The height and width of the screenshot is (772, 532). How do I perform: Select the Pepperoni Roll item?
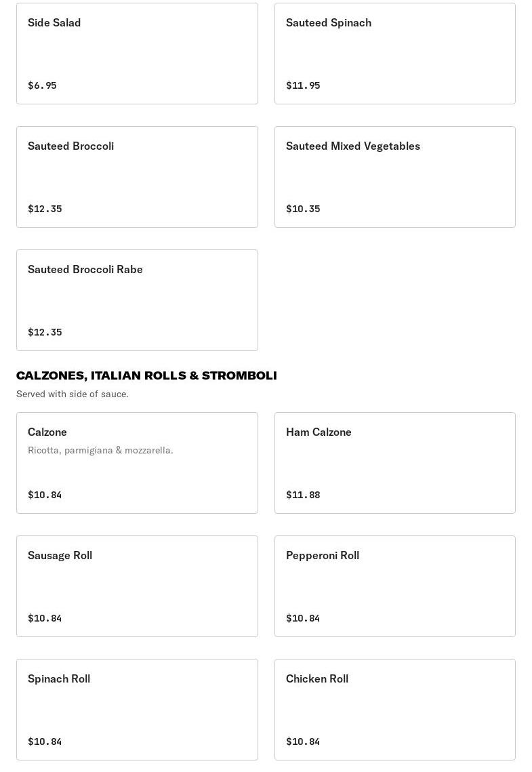[x=394, y=586]
